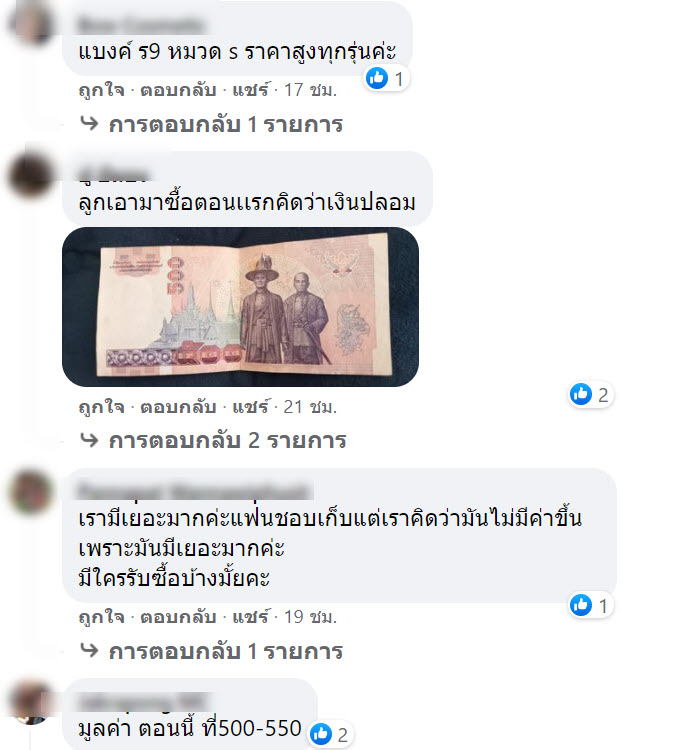Open the first commenter's profile picture
This screenshot has width=675, height=750.
30,22
